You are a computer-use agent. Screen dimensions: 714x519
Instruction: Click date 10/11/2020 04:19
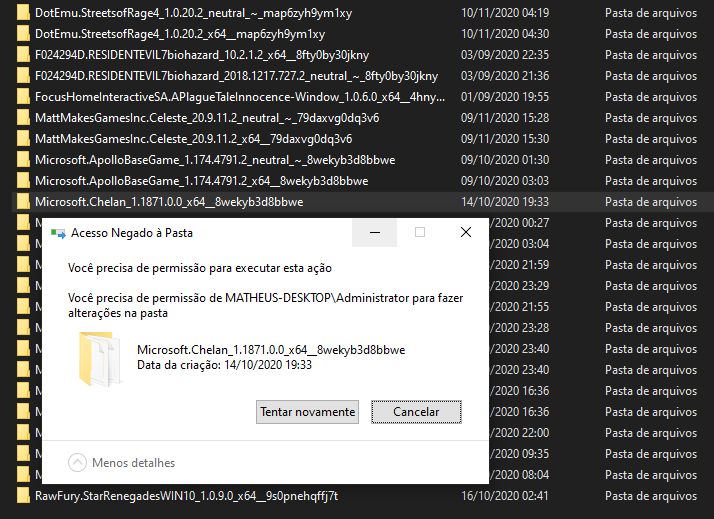505,13
